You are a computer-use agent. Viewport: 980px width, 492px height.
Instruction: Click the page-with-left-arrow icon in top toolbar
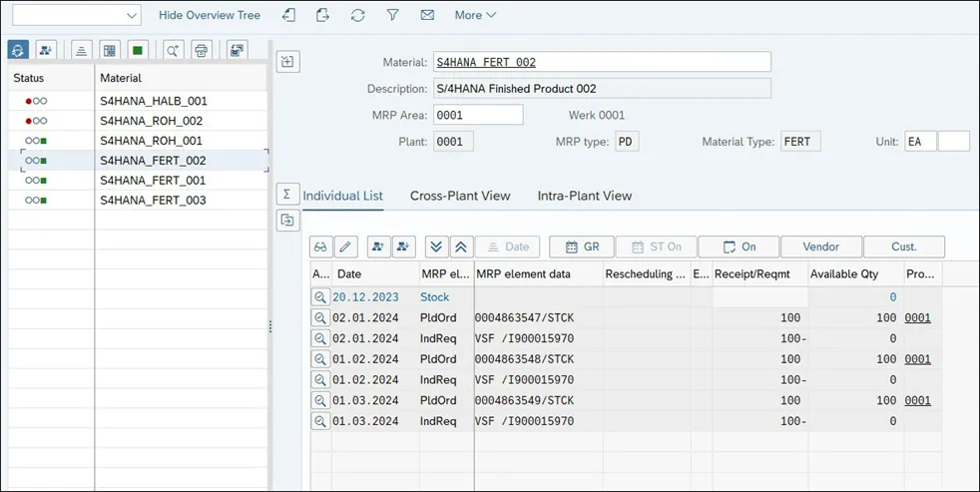(288, 15)
